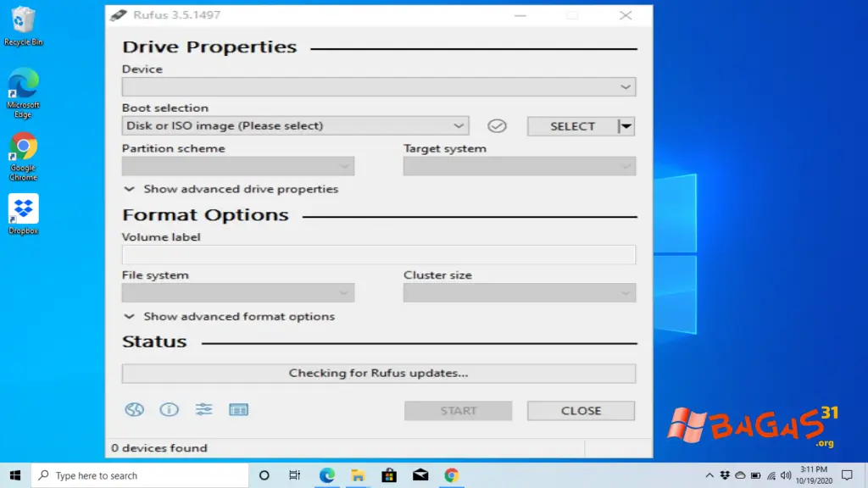Open Task View in taskbar
Screen dimensions: 868x488
[294, 475]
